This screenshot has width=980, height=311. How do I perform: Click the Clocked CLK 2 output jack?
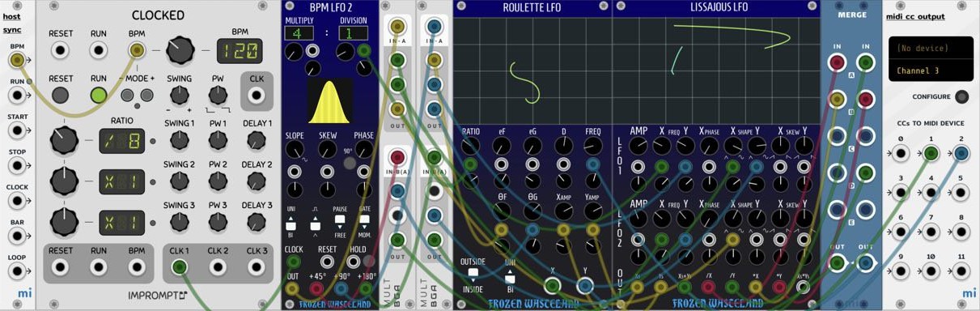(218, 266)
